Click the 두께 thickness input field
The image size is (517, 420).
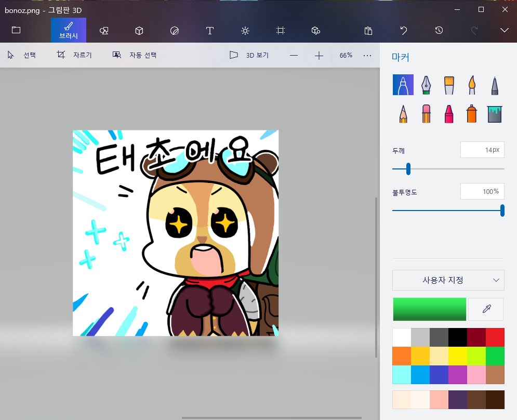(482, 150)
